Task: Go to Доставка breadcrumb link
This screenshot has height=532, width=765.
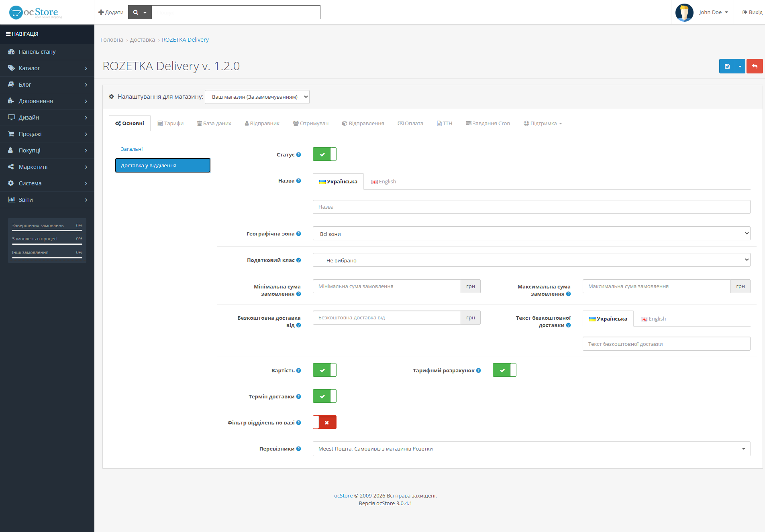Action: pyautogui.click(x=142, y=40)
